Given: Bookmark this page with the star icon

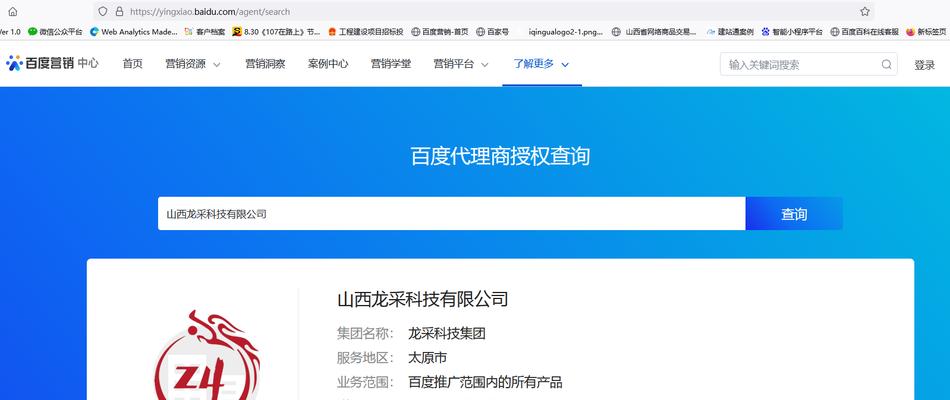Looking at the screenshot, I should tap(865, 12).
